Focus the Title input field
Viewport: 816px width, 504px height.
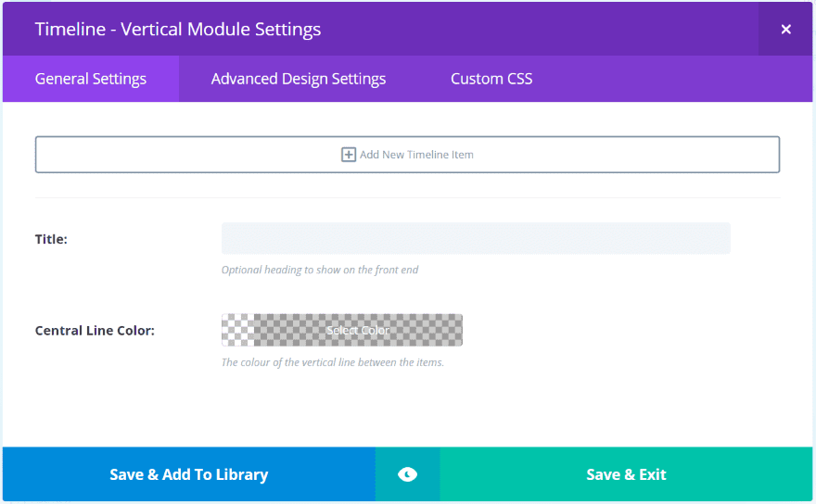[476, 238]
